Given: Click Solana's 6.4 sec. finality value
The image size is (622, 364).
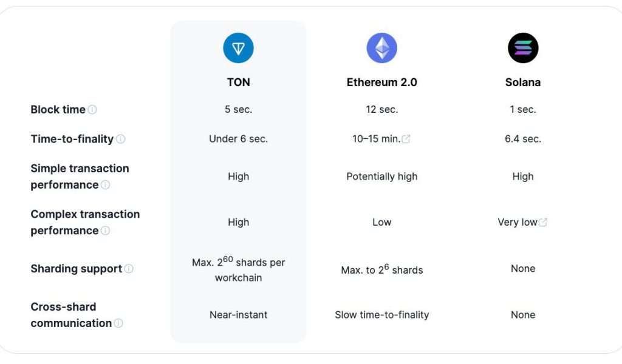Looking at the screenshot, I should coord(523,139).
